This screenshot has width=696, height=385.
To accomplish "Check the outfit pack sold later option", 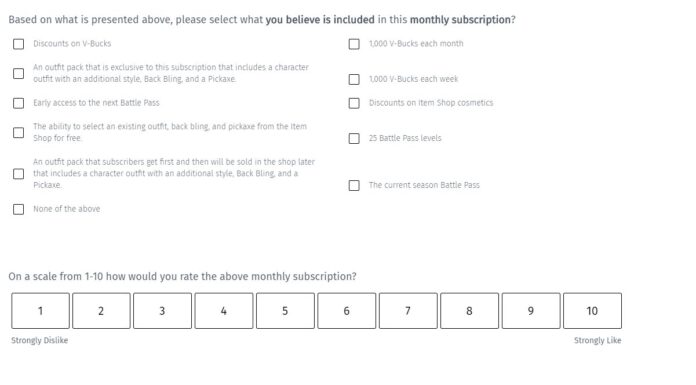I will pos(18,174).
